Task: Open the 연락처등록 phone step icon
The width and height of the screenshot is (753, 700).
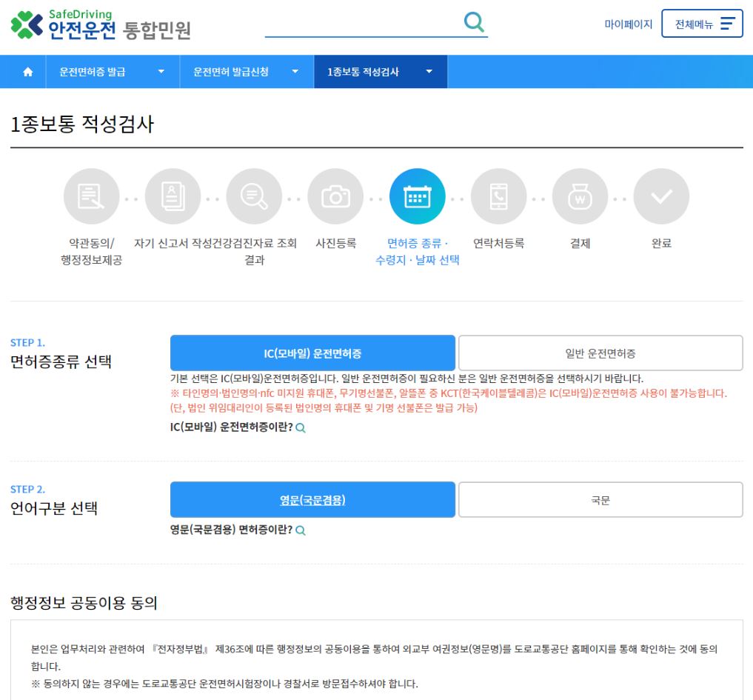Action: click(498, 196)
